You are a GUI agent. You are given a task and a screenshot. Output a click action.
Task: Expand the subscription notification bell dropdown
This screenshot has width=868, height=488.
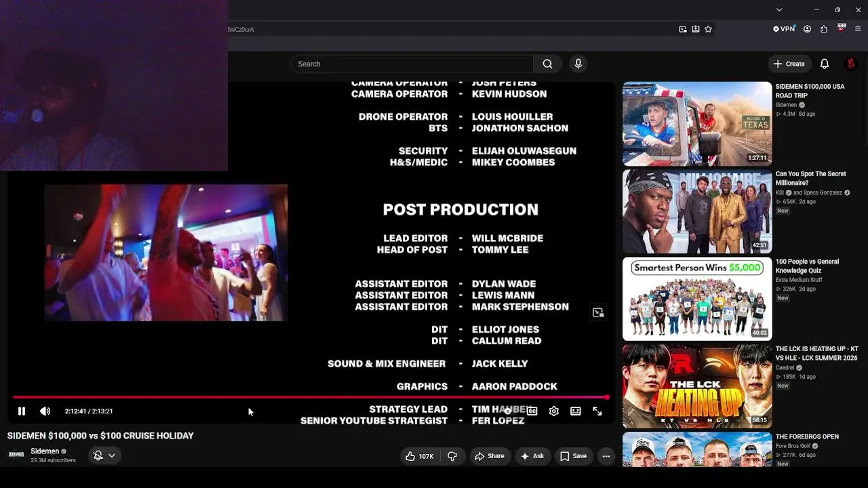tap(104, 455)
